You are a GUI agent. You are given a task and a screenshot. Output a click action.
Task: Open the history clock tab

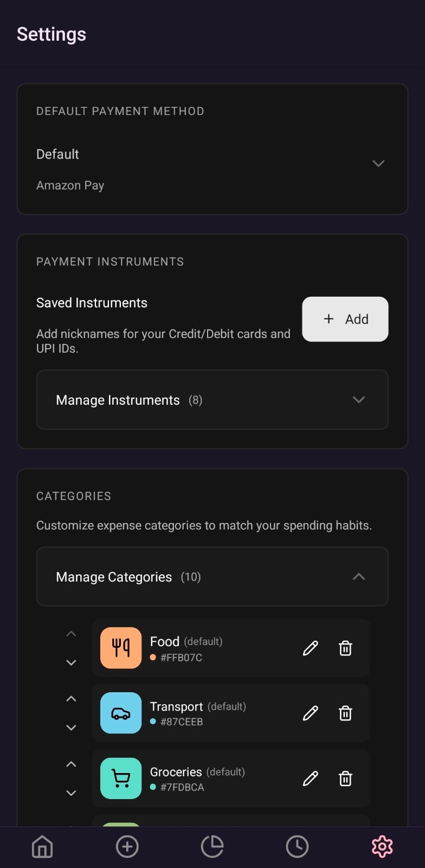click(297, 846)
